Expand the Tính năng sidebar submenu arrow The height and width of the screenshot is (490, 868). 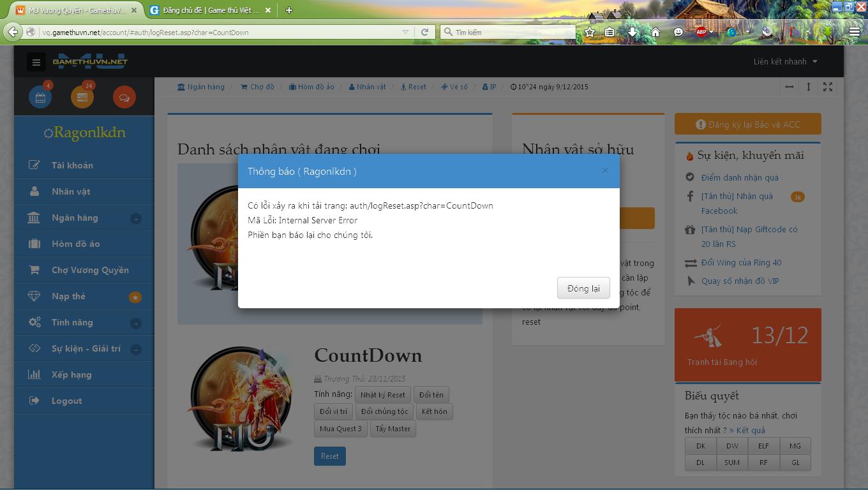[x=135, y=323]
